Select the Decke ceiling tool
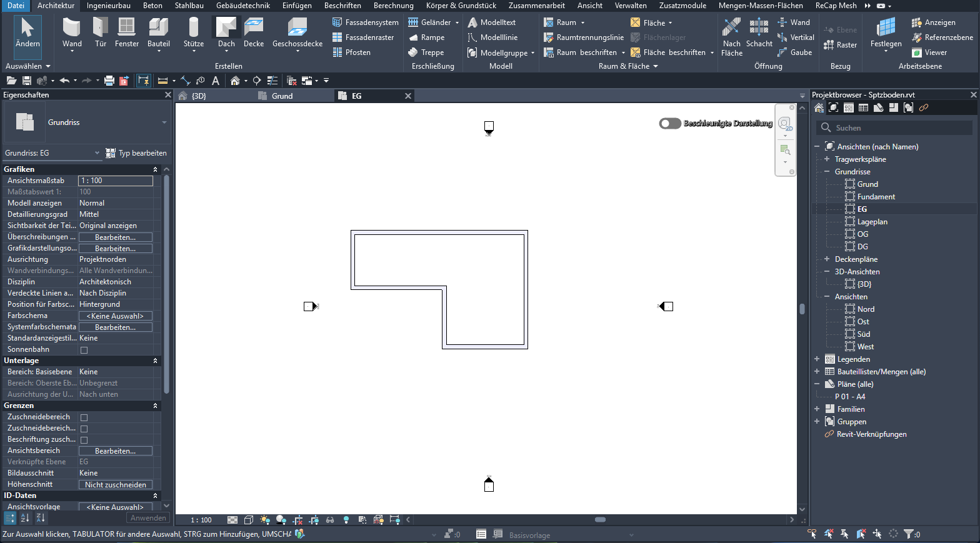This screenshot has width=980, height=543. click(254, 32)
